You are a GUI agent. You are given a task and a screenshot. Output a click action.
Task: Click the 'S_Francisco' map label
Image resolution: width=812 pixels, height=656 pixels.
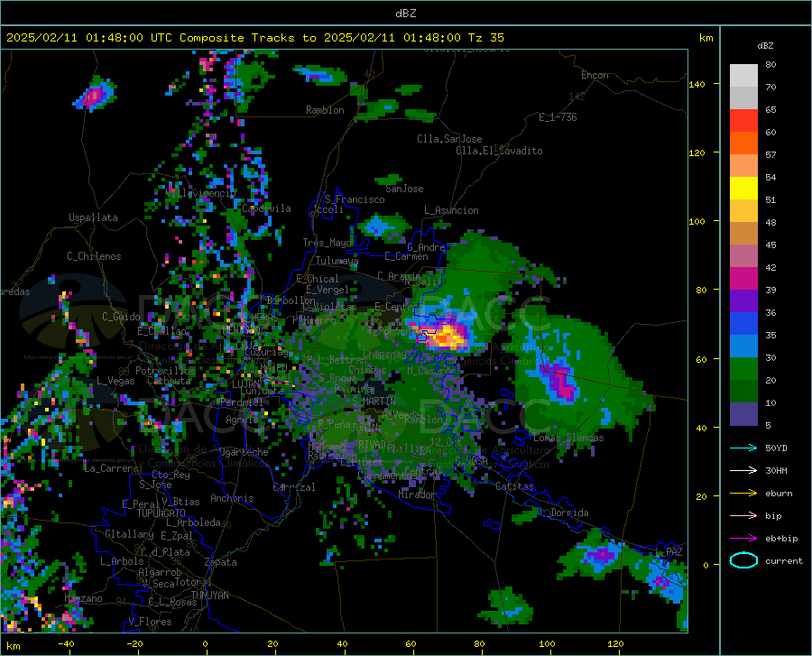point(355,199)
